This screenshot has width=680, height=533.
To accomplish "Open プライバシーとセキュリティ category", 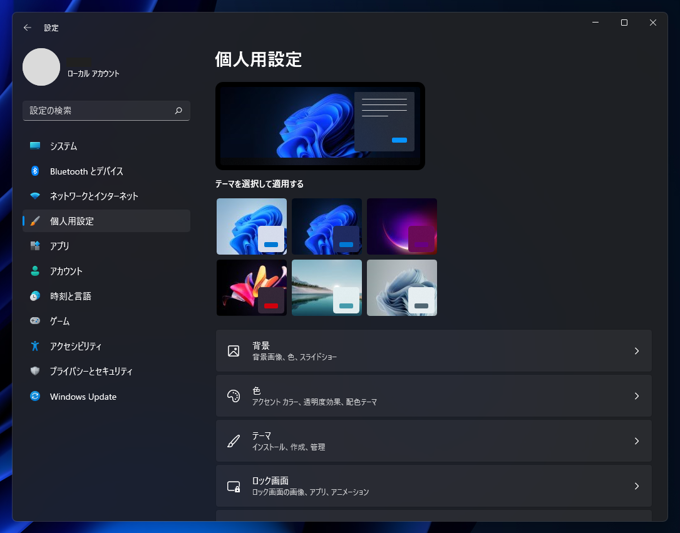I will (106, 372).
